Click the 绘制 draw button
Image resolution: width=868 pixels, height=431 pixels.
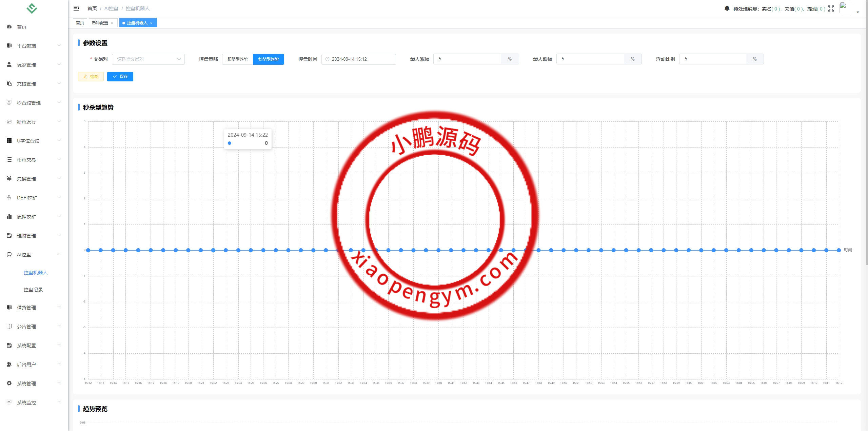[91, 77]
